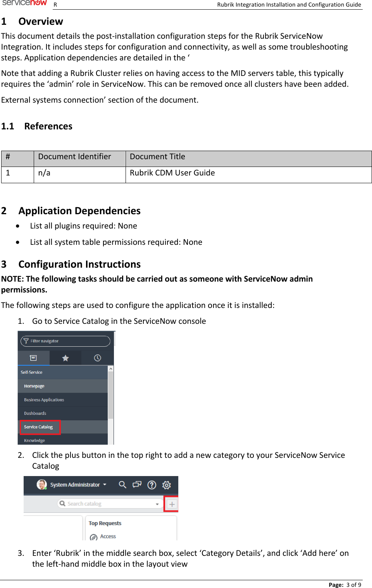Select Knowledge in the Self-Service list

tap(34, 440)
